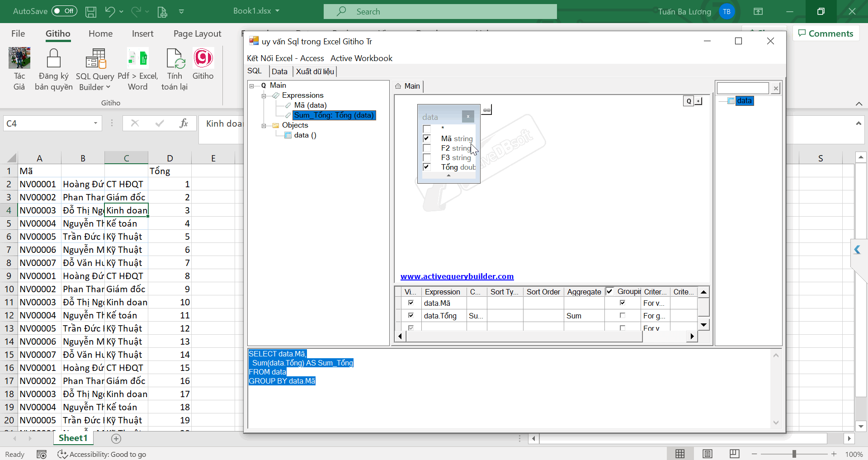Toggle visibility checkbox for data.Tổng row
868x460 pixels.
411,315
